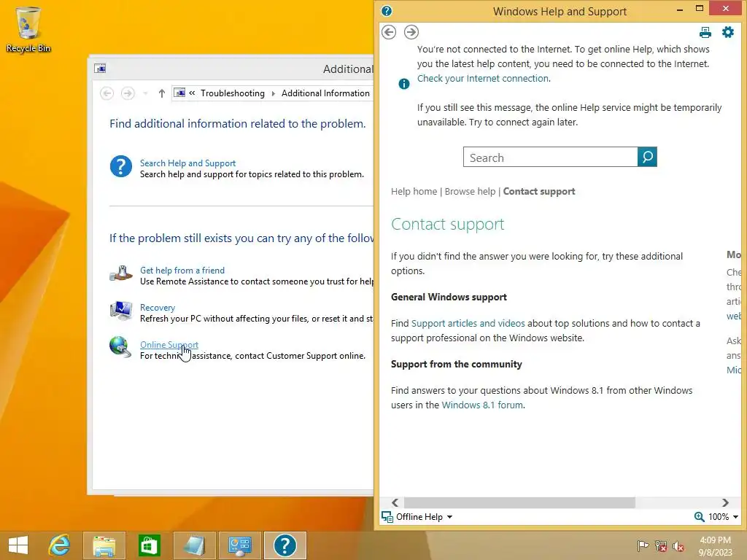Screen dimensions: 747x560
Task: Click the Recovery computer icon
Action: pos(121,311)
